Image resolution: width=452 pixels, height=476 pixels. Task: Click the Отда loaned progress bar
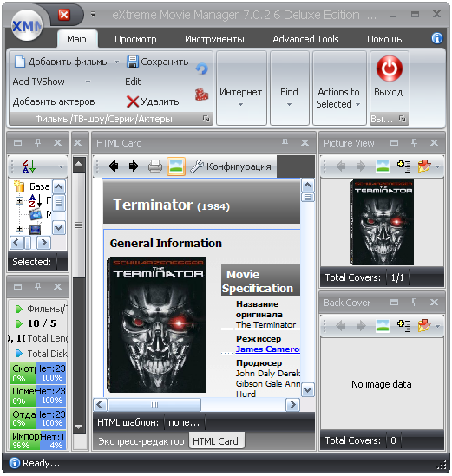38,418
